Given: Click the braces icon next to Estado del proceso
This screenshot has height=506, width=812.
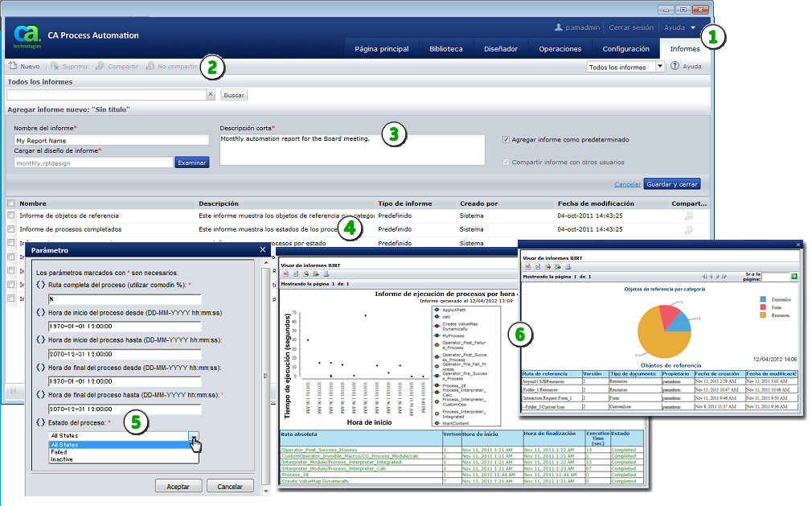Looking at the screenshot, I should (x=40, y=422).
